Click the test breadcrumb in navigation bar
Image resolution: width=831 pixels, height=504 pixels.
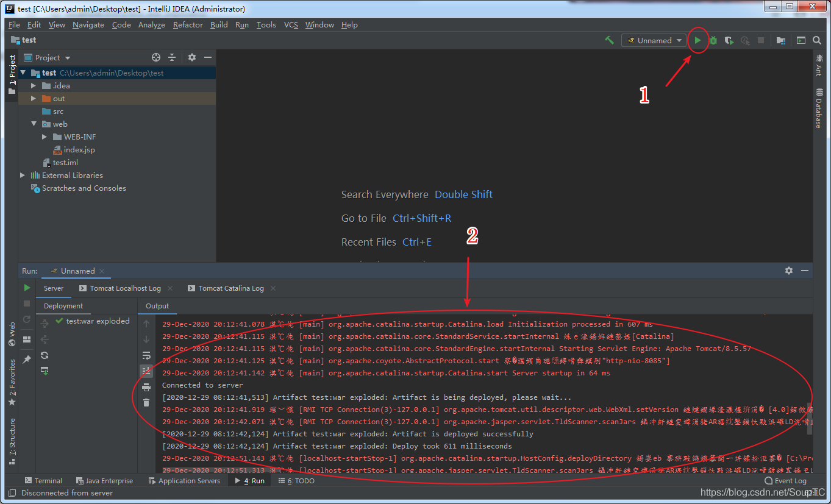(24, 40)
